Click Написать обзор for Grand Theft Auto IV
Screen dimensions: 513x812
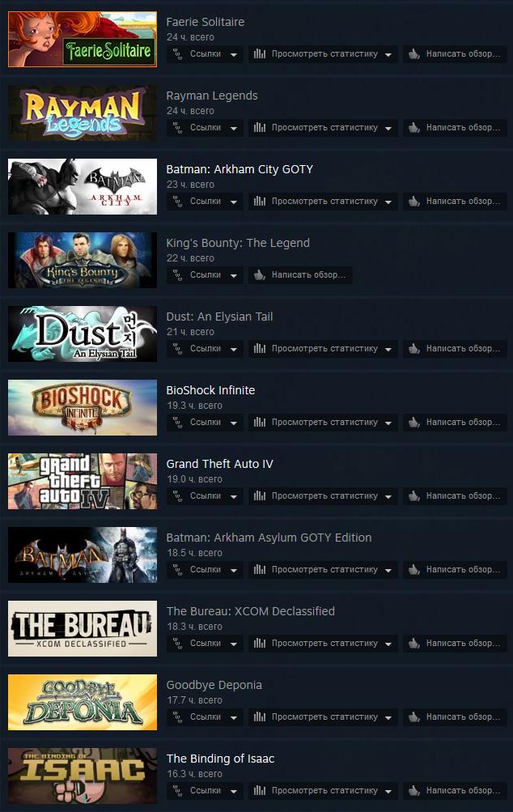(x=455, y=495)
